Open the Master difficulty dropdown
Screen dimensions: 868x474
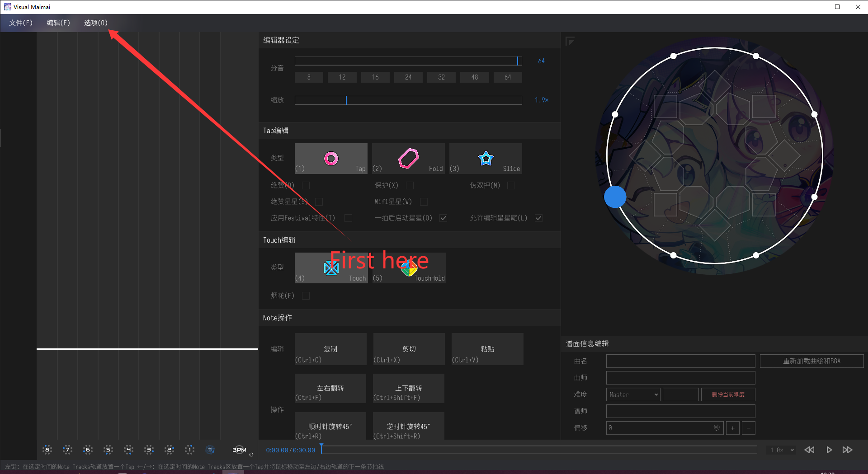pyautogui.click(x=633, y=394)
